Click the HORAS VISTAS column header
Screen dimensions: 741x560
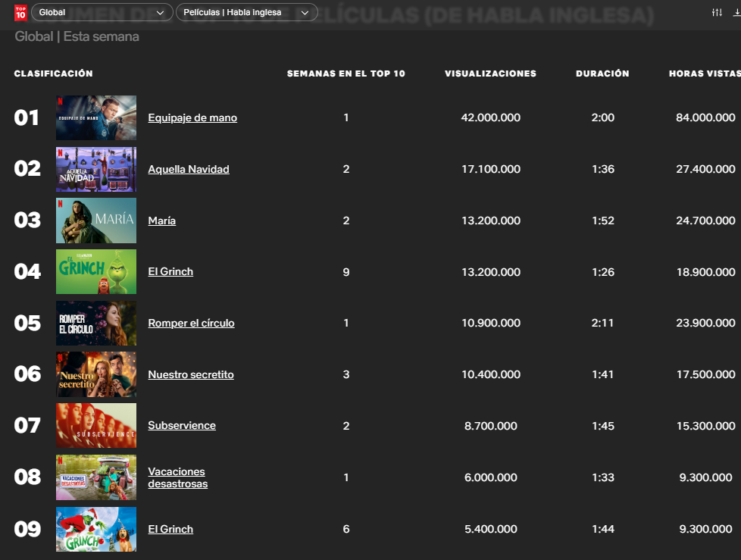point(705,74)
